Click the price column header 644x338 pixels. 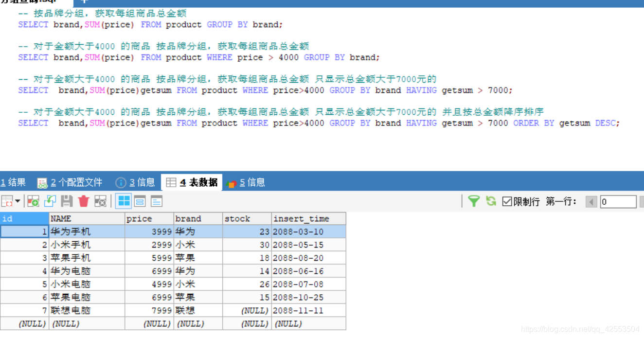click(x=149, y=219)
